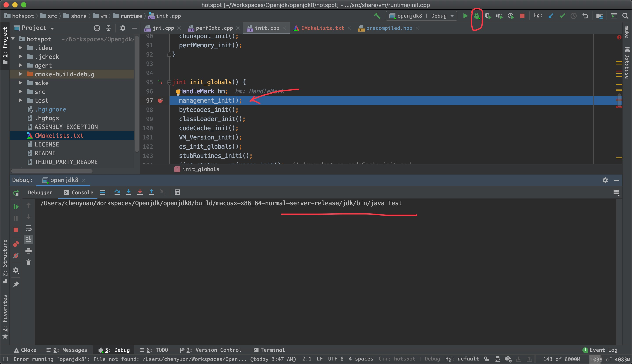Toggle Database tool window on right edge

point(627,62)
